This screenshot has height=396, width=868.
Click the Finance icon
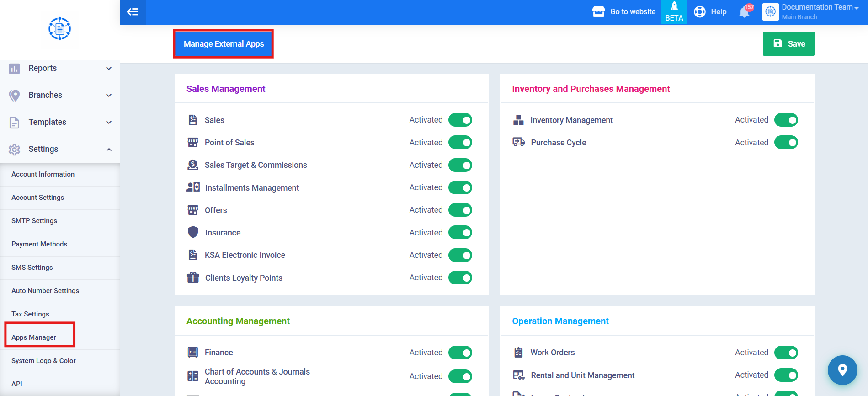pyautogui.click(x=193, y=352)
